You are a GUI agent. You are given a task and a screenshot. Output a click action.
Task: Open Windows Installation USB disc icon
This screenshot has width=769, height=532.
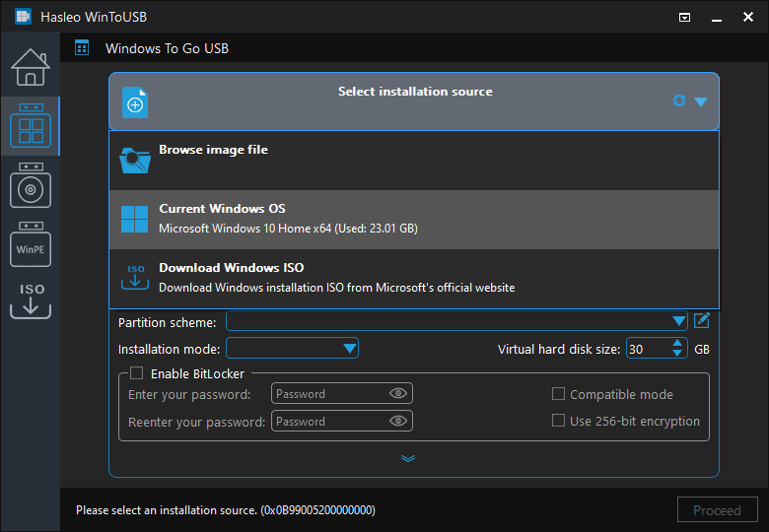tap(31, 185)
